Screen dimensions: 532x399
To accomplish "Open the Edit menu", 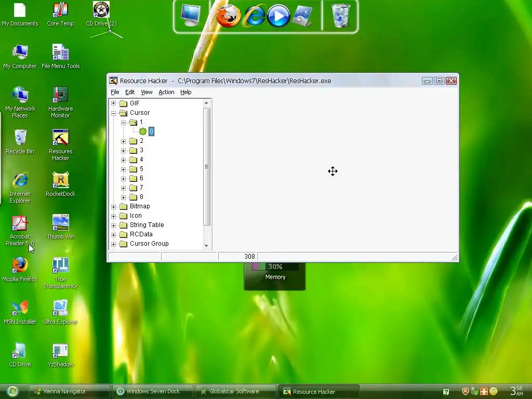I will 130,92.
